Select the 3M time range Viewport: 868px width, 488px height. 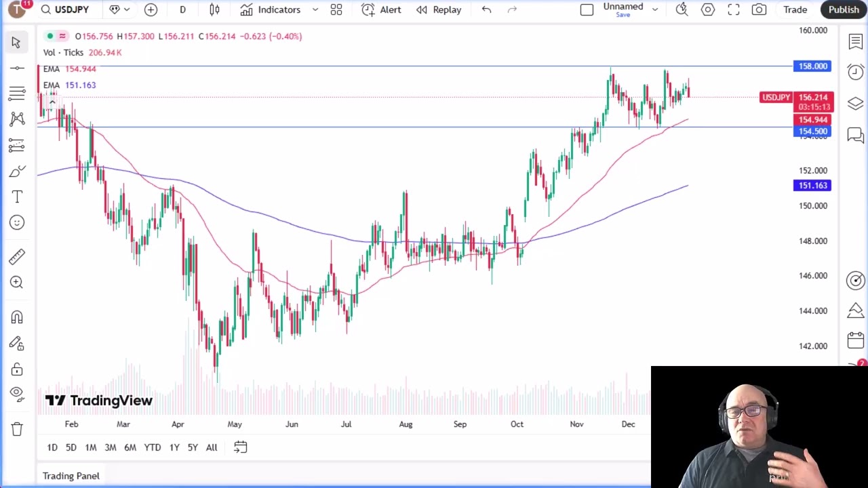(x=111, y=447)
